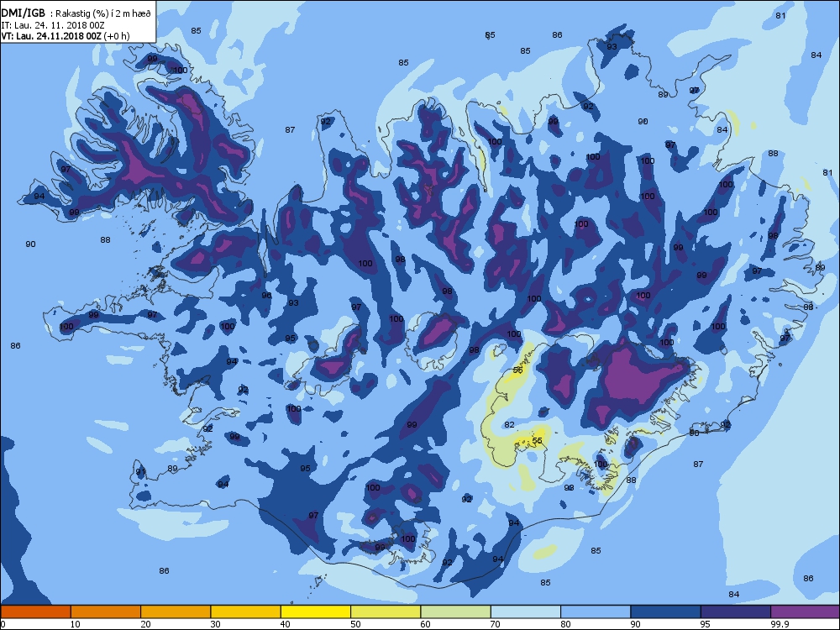Click the legend scale label '0'
Screen dimensions: 840x630
3,624
